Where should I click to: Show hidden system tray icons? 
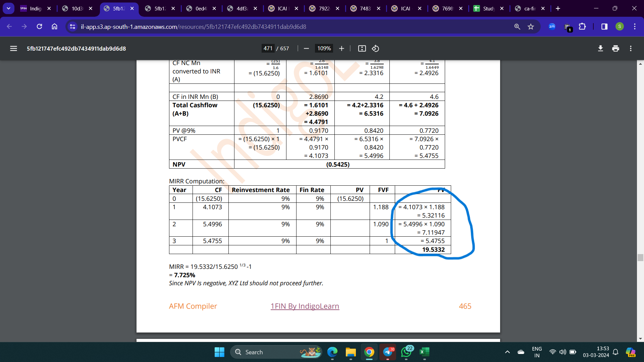[507, 352]
